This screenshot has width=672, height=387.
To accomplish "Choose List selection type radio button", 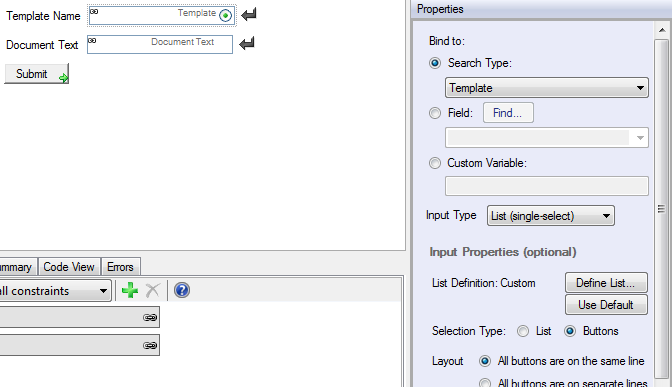I will (x=523, y=331).
